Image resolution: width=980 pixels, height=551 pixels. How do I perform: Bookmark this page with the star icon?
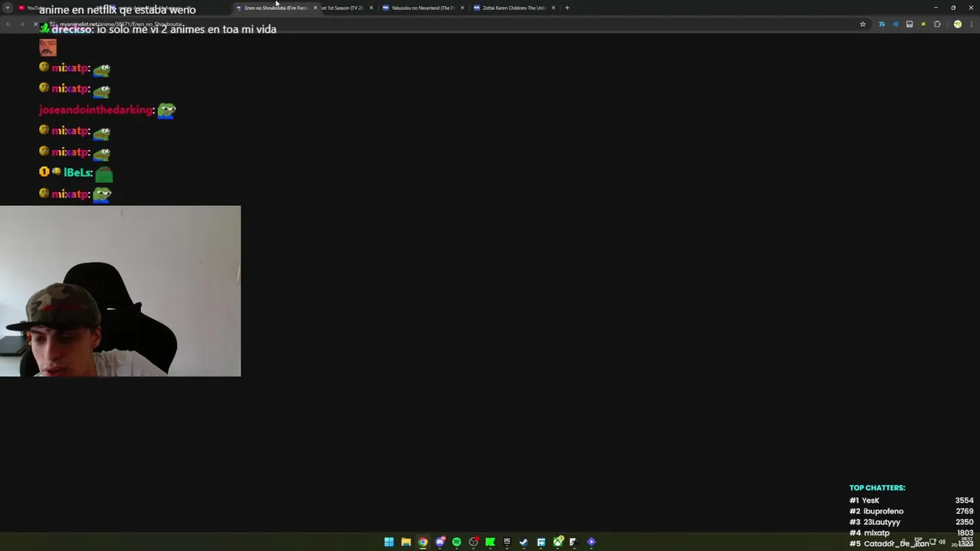tap(863, 24)
